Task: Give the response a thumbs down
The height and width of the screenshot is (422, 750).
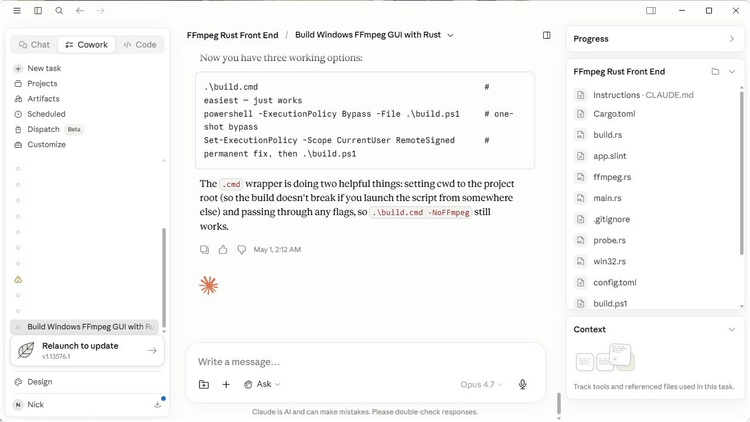Action: pyautogui.click(x=242, y=250)
